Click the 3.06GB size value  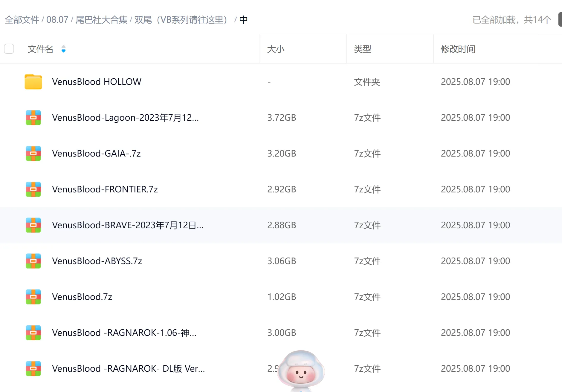click(x=282, y=261)
